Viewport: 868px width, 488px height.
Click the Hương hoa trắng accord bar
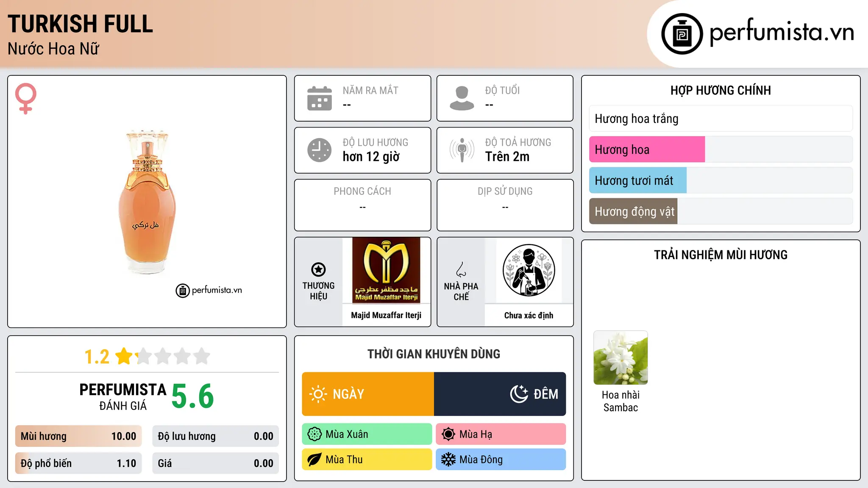721,119
